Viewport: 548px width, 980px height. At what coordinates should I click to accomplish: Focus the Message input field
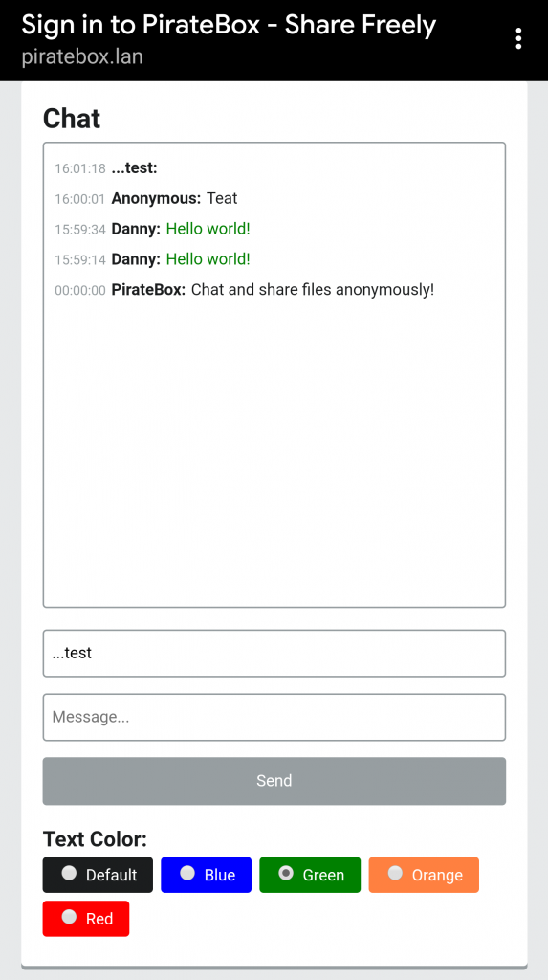coord(274,717)
